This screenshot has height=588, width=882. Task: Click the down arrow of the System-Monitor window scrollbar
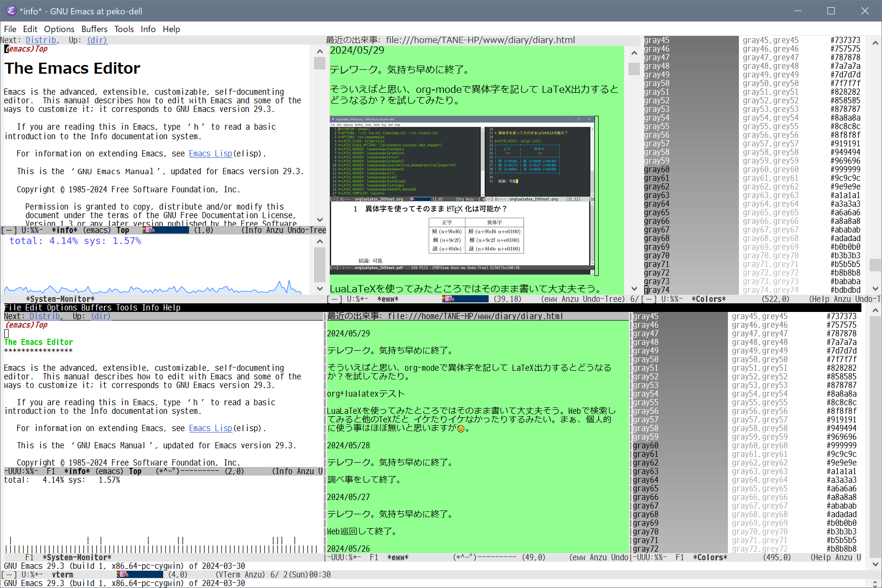click(320, 288)
